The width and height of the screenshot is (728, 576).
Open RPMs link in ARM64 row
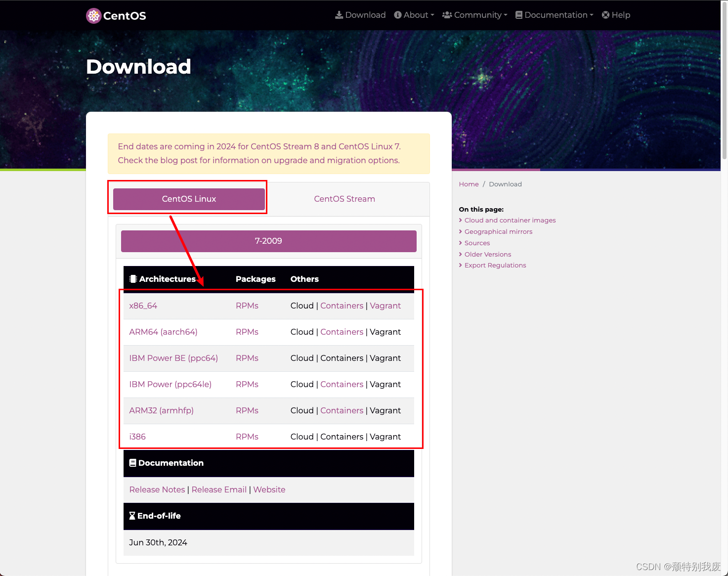click(247, 332)
